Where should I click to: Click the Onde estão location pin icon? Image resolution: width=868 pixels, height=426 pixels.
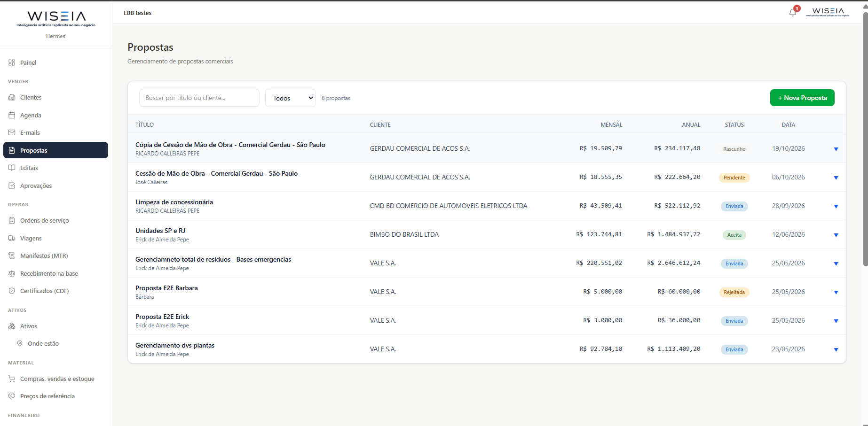pyautogui.click(x=20, y=343)
